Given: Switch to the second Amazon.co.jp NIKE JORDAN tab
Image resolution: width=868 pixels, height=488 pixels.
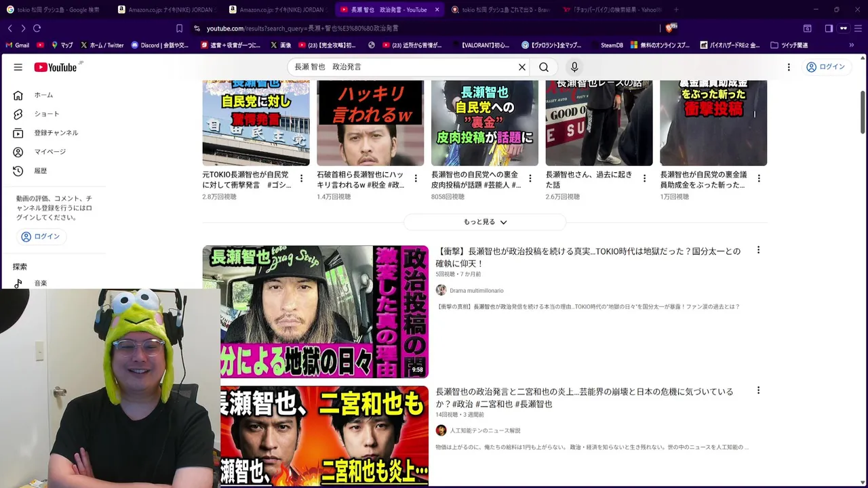Looking at the screenshot, I should pos(277,9).
